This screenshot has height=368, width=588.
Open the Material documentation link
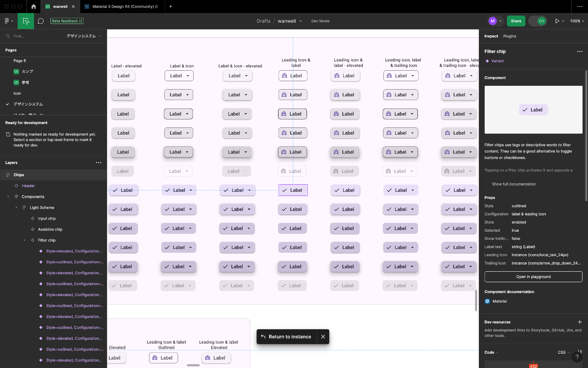pos(500,301)
